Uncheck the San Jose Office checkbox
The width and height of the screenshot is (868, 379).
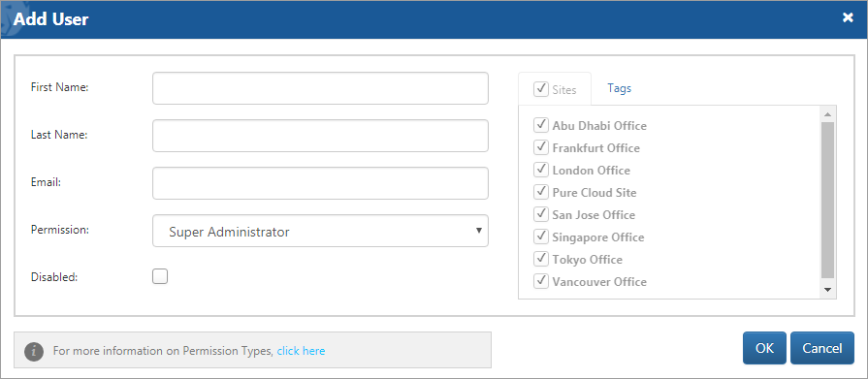click(x=541, y=214)
